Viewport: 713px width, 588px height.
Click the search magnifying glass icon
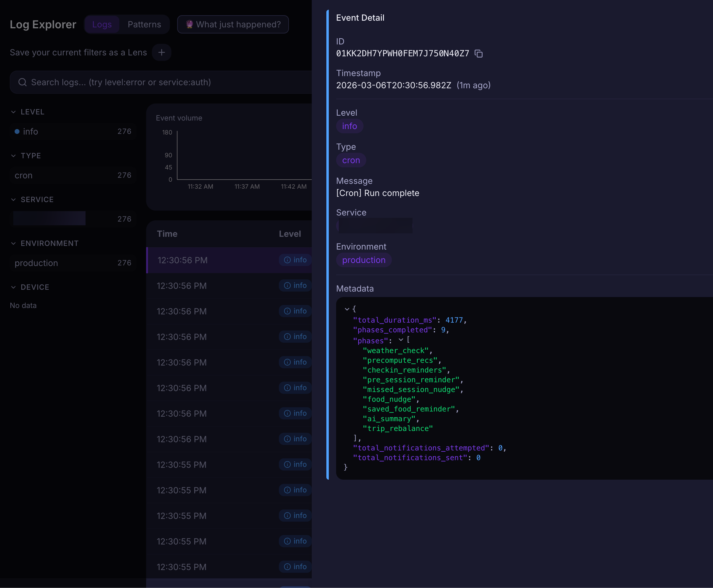click(22, 82)
